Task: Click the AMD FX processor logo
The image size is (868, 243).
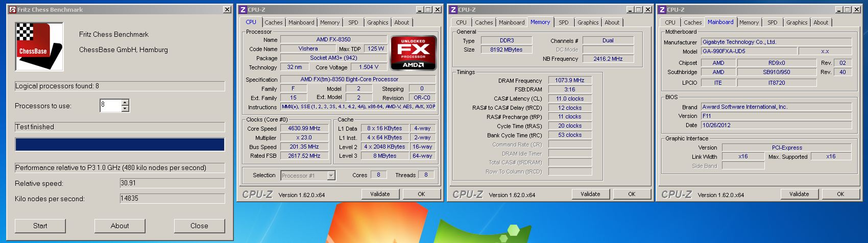Action: click(x=413, y=53)
